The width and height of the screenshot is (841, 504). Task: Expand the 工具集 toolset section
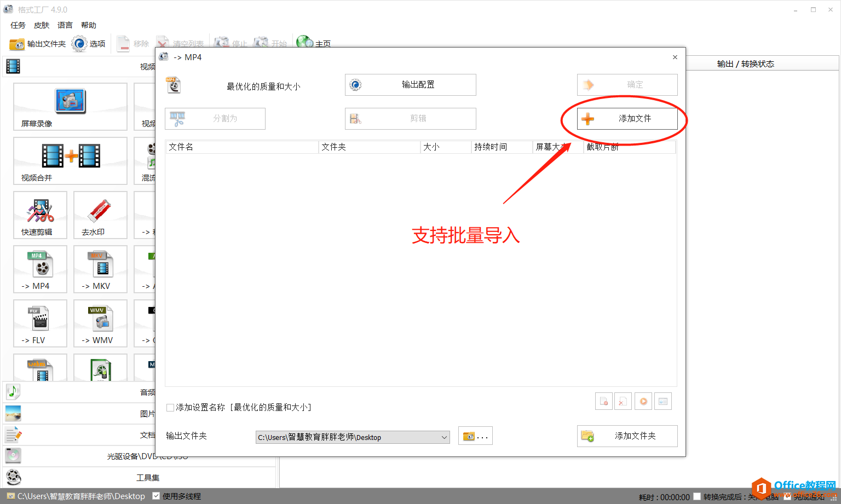click(x=140, y=478)
